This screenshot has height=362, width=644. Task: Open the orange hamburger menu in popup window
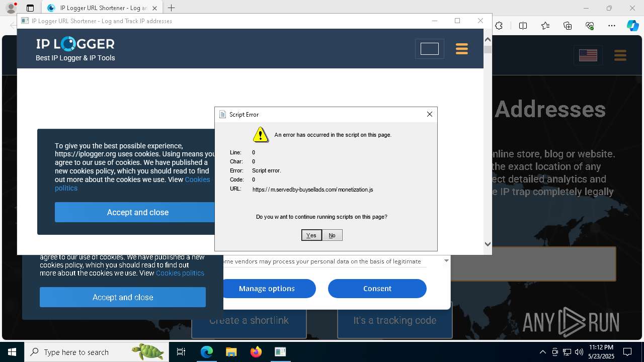coord(461,49)
